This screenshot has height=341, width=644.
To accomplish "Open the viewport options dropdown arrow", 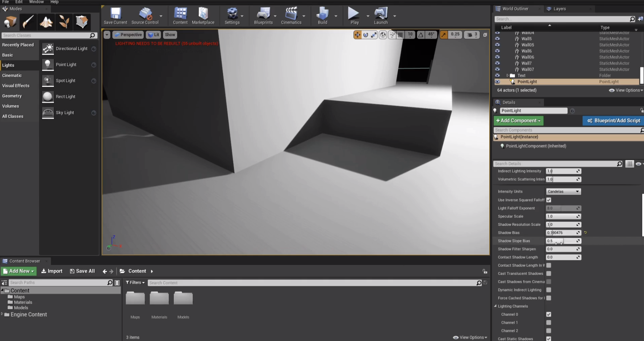I will coord(107,35).
